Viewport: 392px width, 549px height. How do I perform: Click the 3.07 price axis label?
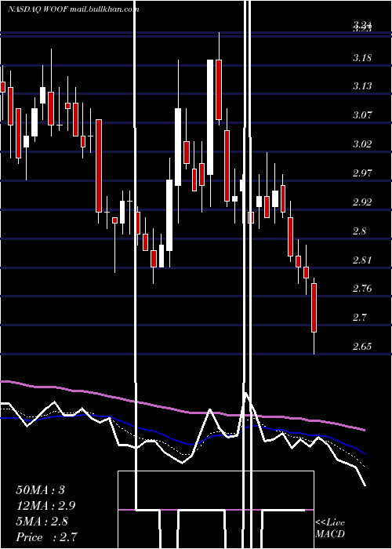pyautogui.click(x=362, y=115)
